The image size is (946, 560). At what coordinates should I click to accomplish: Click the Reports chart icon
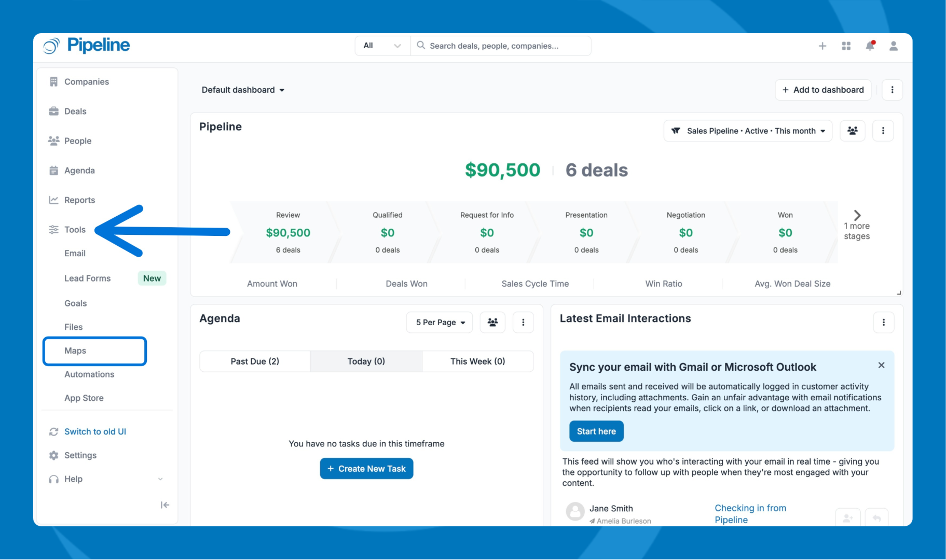[x=53, y=200]
